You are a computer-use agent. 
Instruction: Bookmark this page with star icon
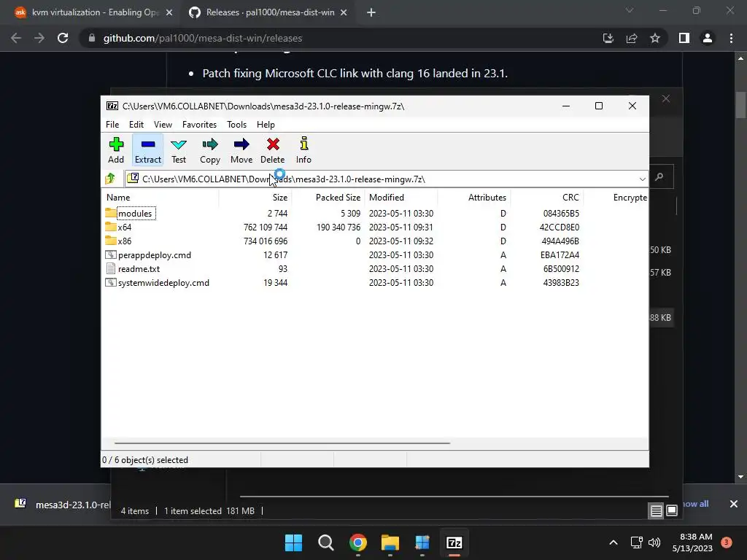click(x=655, y=38)
